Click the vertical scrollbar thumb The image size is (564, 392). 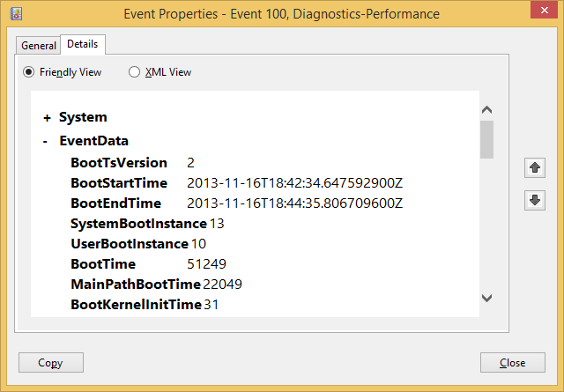tap(486, 139)
